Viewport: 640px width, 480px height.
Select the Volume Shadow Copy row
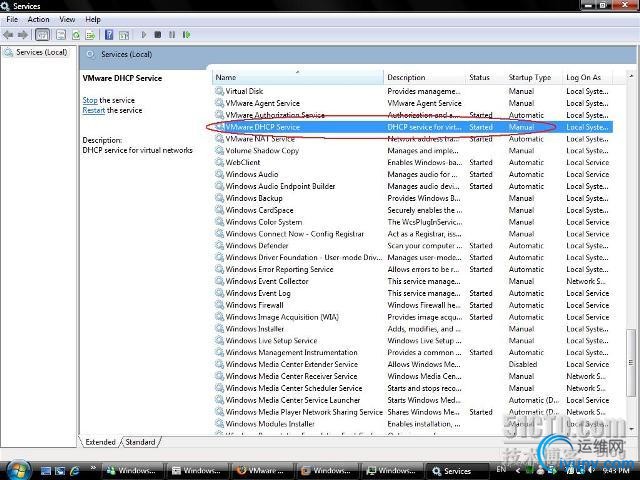[x=413, y=151]
